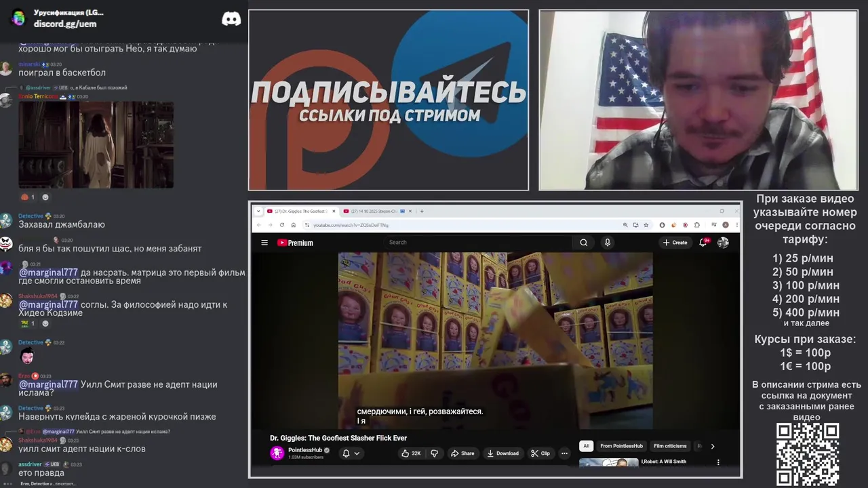Click the Create button
The width and height of the screenshot is (868, 488).
tap(675, 243)
